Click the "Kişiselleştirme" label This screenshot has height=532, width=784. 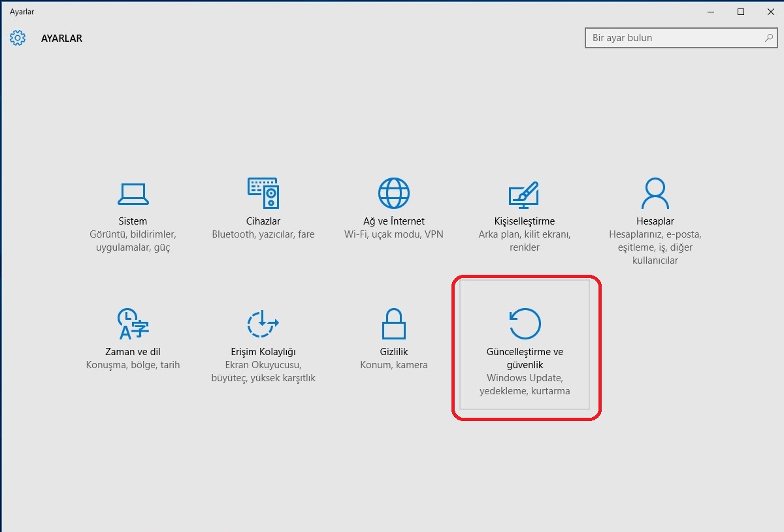(x=525, y=221)
